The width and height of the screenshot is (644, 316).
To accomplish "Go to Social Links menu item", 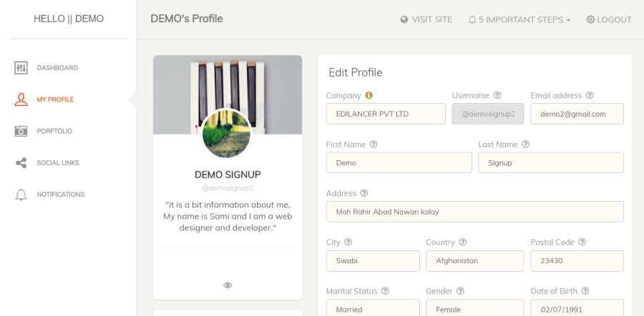I will (58, 162).
